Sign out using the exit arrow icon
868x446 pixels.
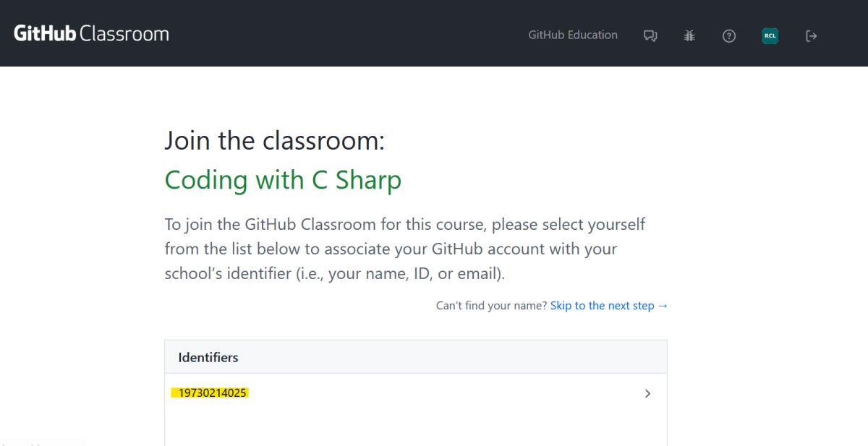point(812,35)
